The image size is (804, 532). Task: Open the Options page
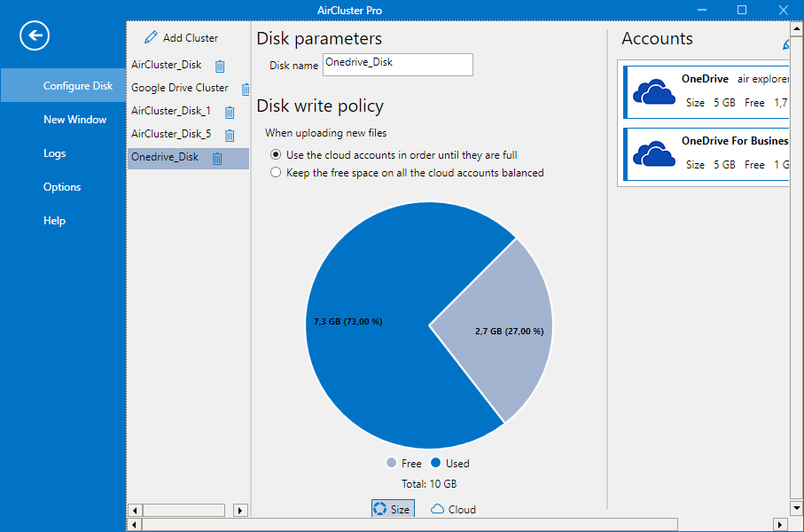coord(62,187)
